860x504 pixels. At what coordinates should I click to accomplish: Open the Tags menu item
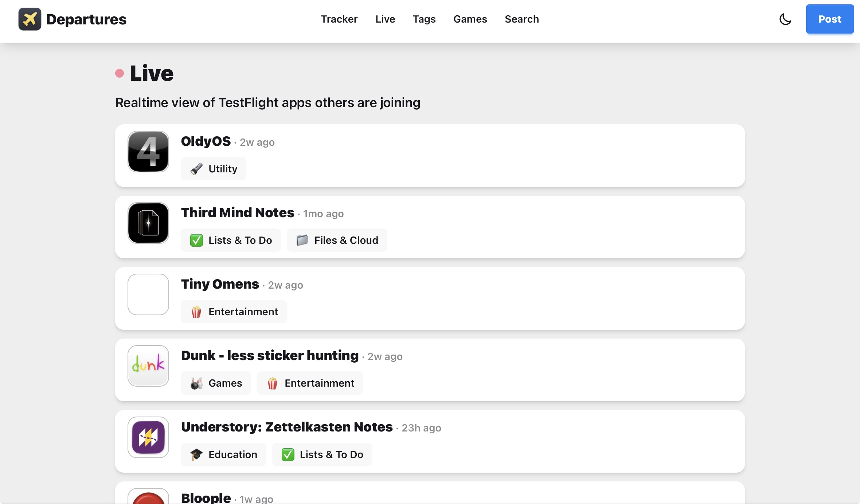(x=424, y=19)
